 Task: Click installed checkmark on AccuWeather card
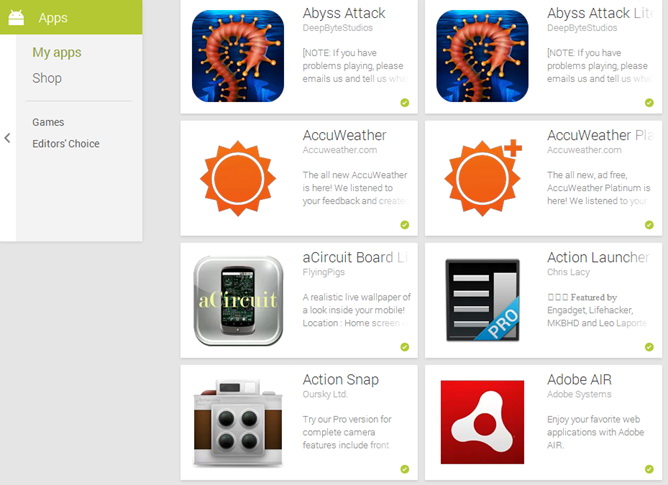click(x=405, y=225)
